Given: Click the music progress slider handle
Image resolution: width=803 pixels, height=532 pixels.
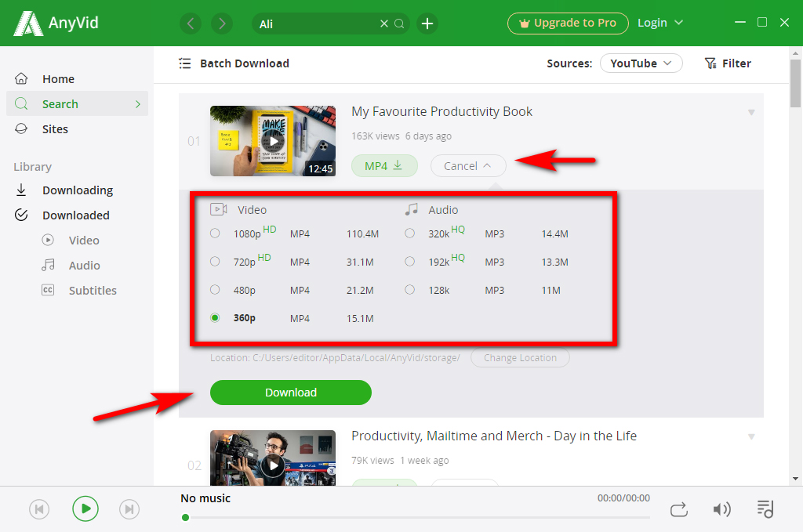Looking at the screenshot, I should click(185, 518).
